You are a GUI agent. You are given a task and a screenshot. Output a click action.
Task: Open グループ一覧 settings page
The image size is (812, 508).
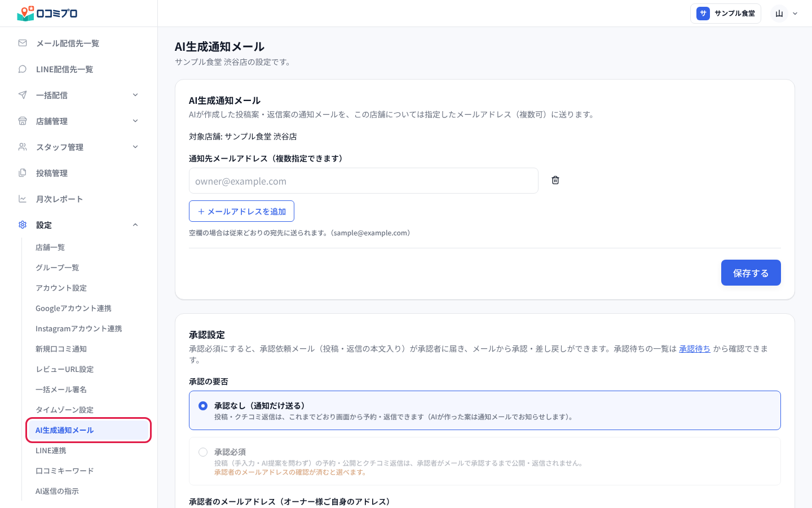coord(58,268)
